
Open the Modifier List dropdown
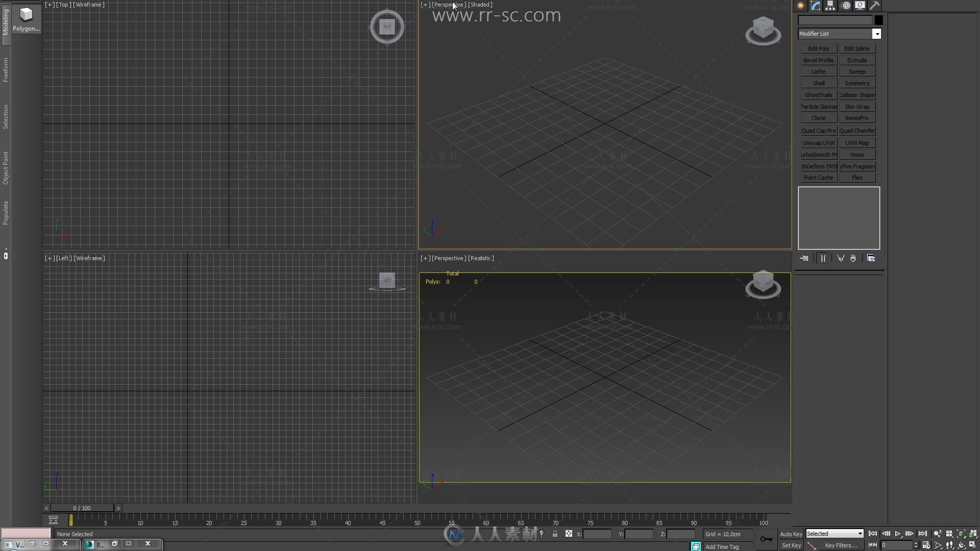click(878, 33)
